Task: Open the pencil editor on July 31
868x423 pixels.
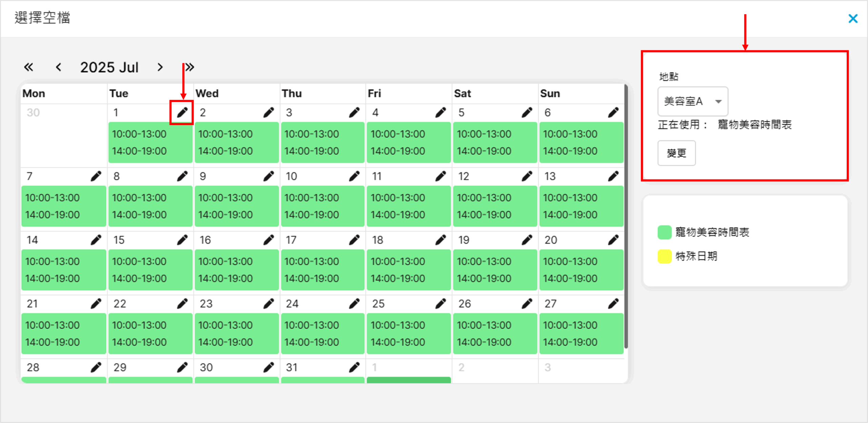Action: click(354, 367)
